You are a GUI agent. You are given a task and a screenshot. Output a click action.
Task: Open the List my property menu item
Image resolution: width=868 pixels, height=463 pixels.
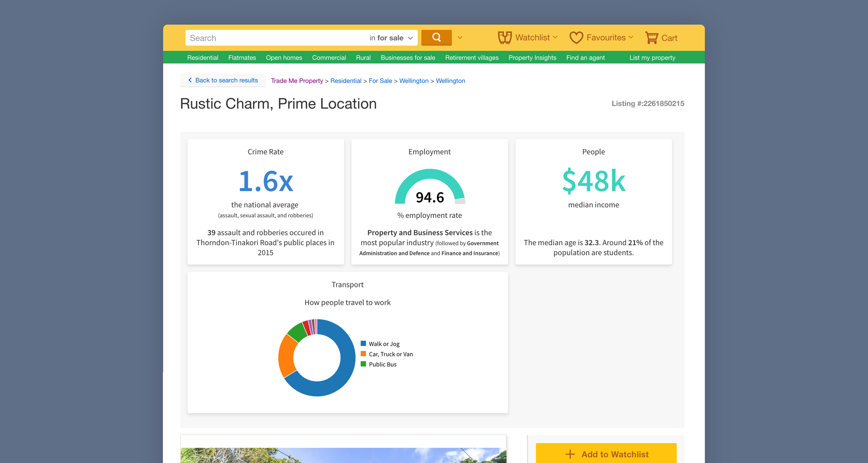[652, 57]
